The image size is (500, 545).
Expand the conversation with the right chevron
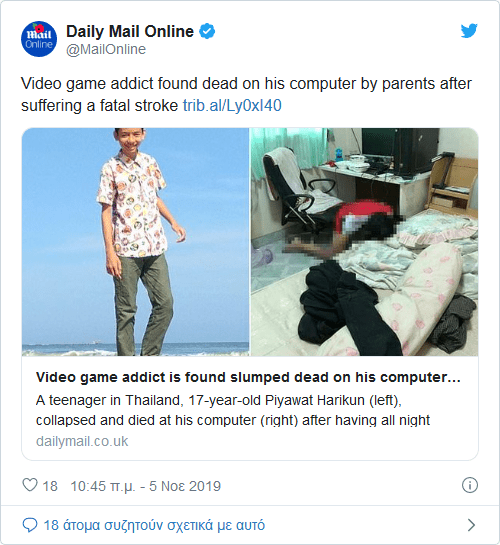tap(471, 525)
